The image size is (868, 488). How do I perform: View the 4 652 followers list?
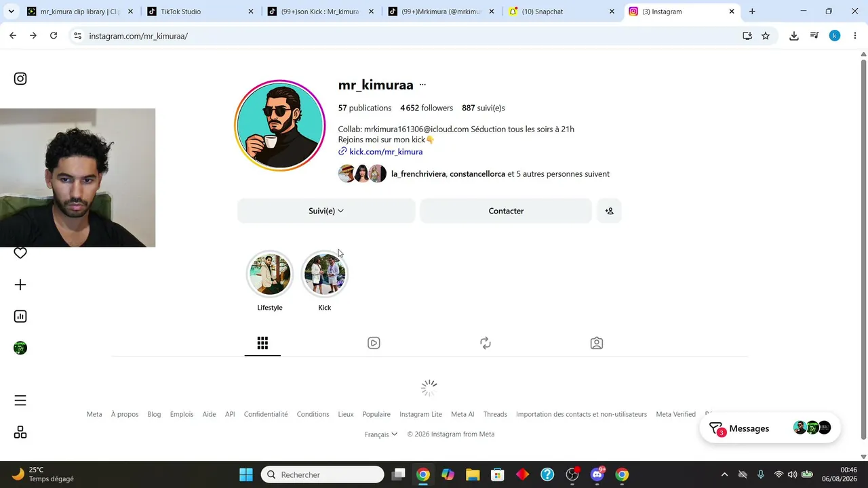pos(427,108)
